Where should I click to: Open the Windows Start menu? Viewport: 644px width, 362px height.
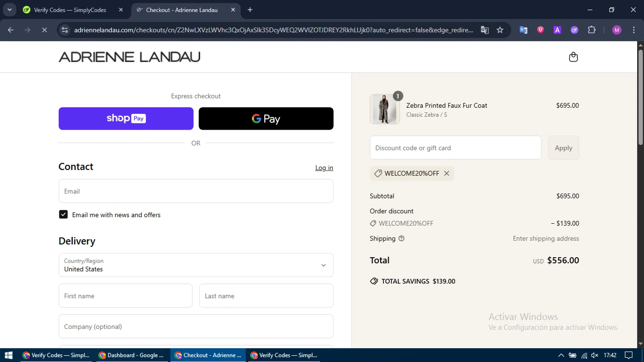(x=9, y=355)
